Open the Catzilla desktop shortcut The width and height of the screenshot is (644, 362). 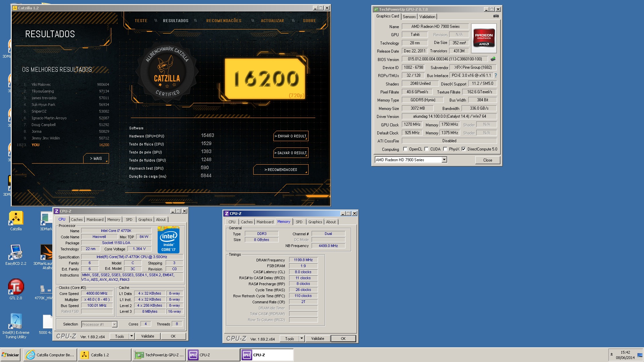point(16,221)
